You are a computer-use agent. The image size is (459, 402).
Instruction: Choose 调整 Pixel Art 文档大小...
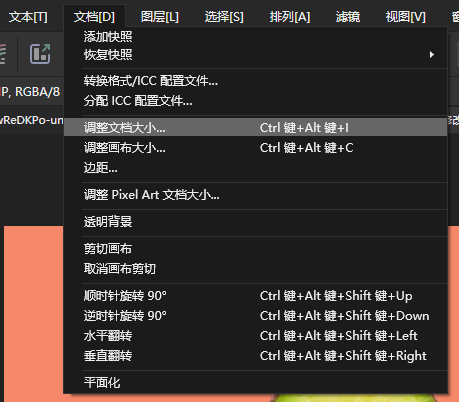(x=255, y=195)
